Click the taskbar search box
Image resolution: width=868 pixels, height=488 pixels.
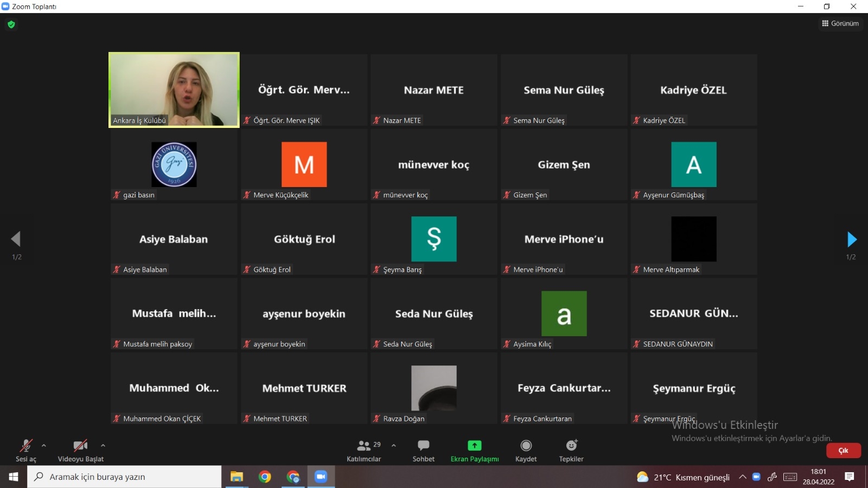(124, 477)
